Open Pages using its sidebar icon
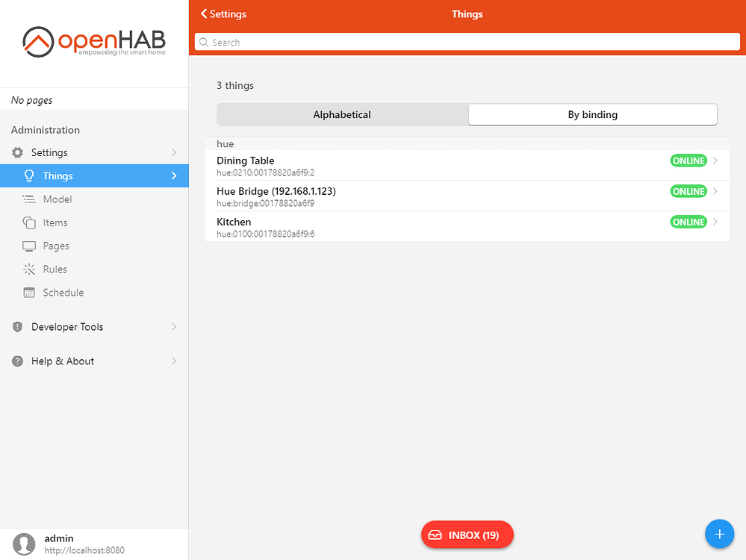746x560 pixels. point(30,246)
